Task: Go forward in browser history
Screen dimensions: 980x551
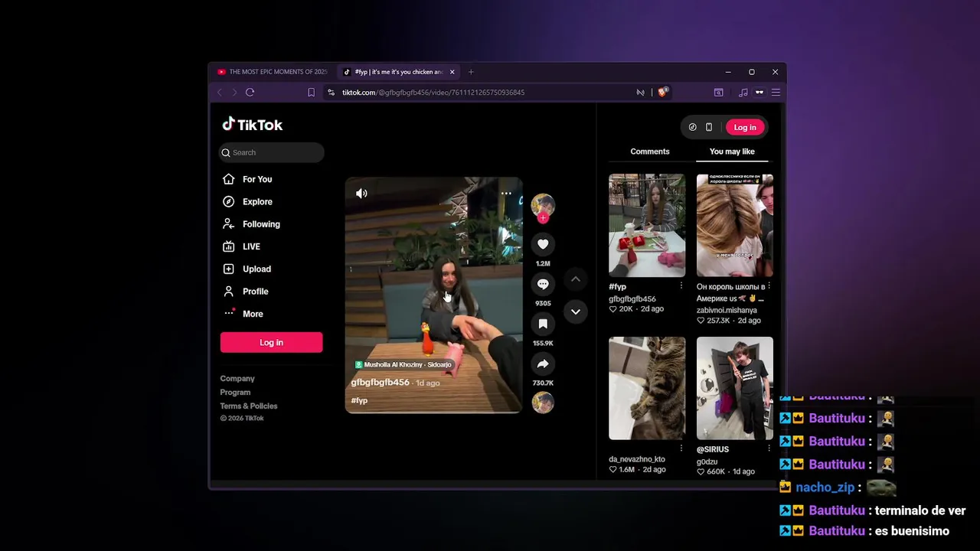Action: tap(234, 93)
